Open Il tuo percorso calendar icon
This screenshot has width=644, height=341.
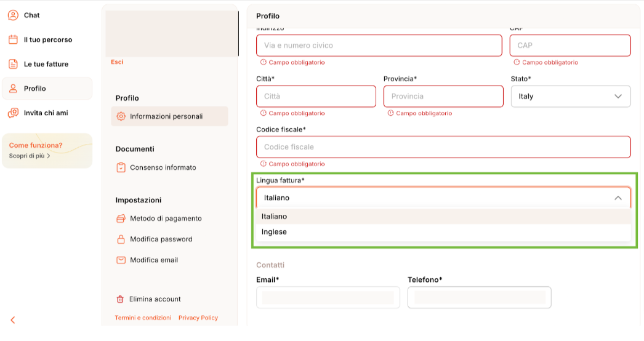[x=13, y=39]
